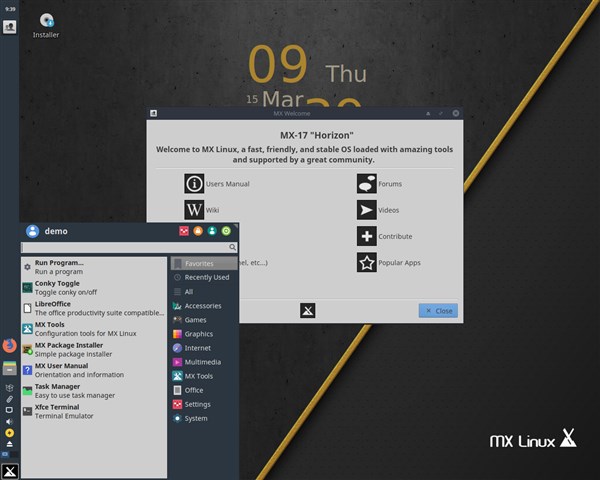600x480 pixels.
Task: Expand the Settings category in menu
Action: (197, 404)
